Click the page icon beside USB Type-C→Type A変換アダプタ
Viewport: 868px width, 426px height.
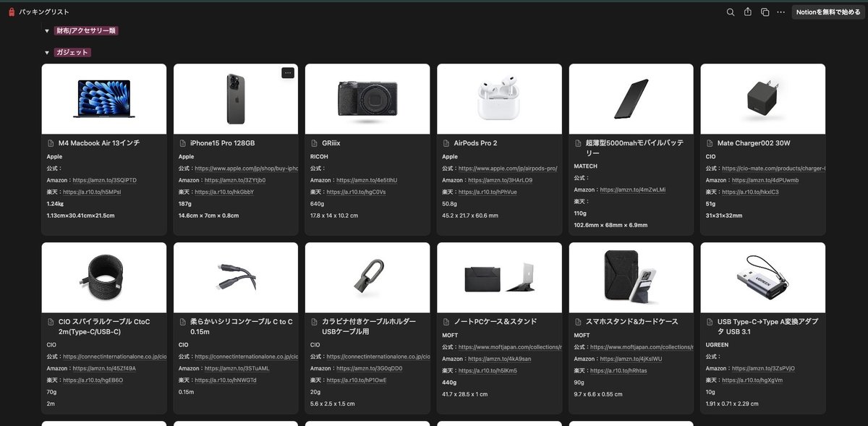pos(710,322)
